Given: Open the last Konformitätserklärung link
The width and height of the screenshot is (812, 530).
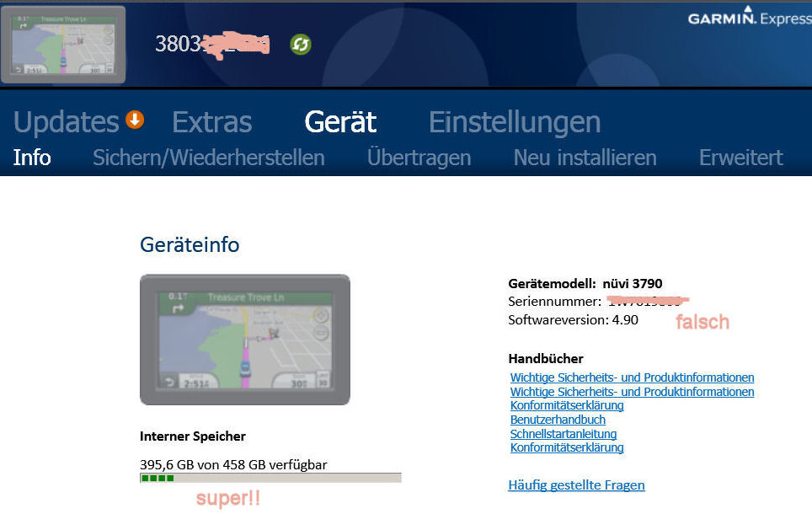Looking at the screenshot, I should click(567, 447).
